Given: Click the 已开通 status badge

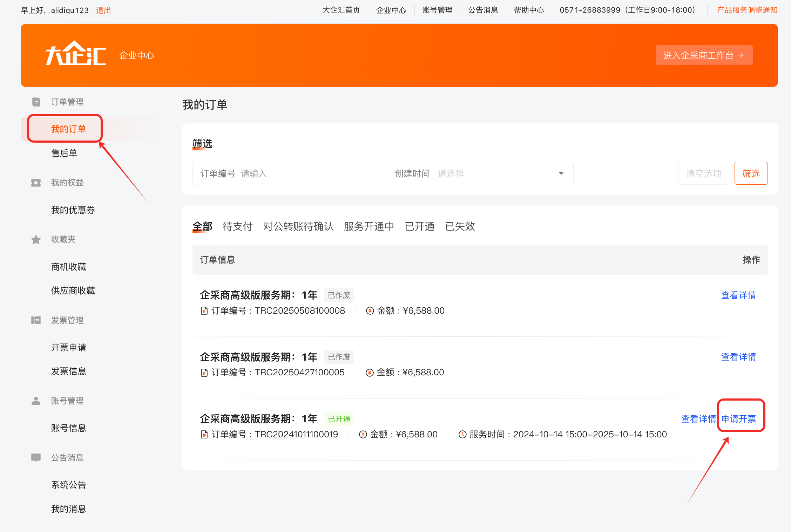Looking at the screenshot, I should 339,419.
